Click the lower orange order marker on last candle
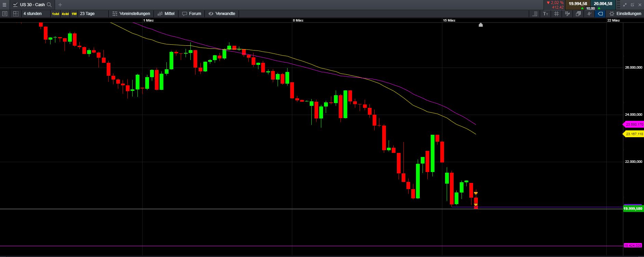Image resolution: width=644 pixels, height=257 pixels. [475, 205]
